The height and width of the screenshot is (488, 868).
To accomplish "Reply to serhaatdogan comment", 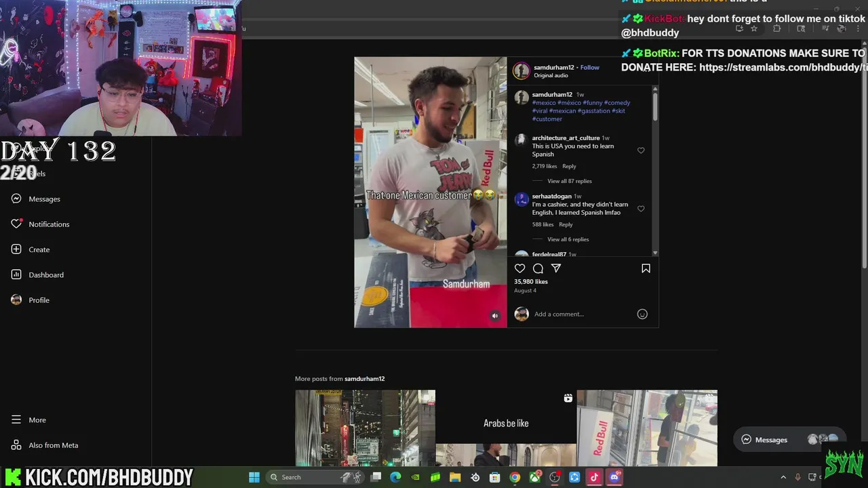I will (x=566, y=224).
